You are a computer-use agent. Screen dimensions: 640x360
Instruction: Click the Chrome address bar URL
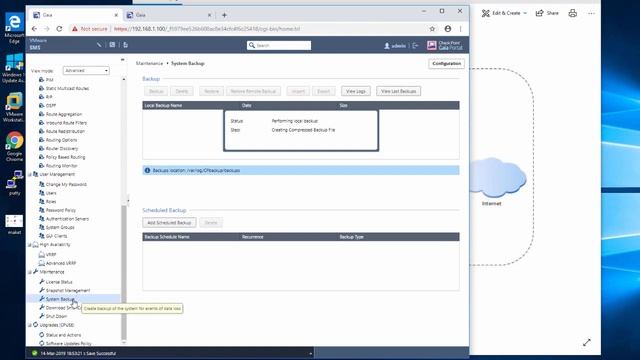point(207,29)
